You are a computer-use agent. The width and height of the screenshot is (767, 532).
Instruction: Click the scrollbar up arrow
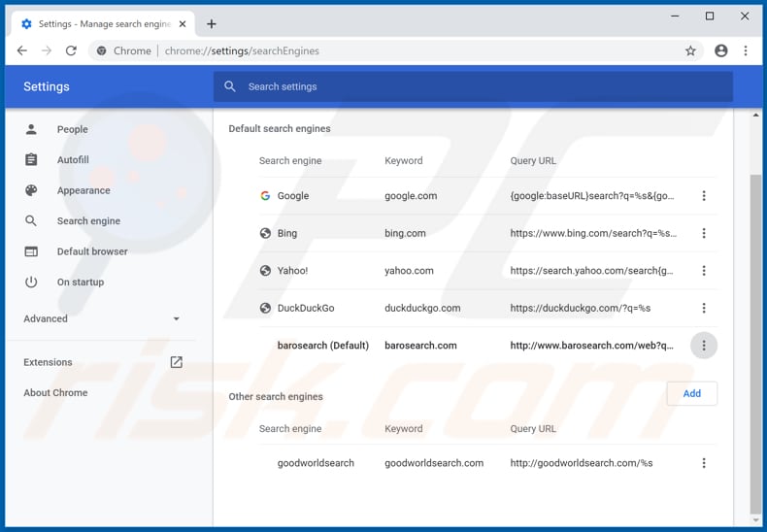[755, 116]
